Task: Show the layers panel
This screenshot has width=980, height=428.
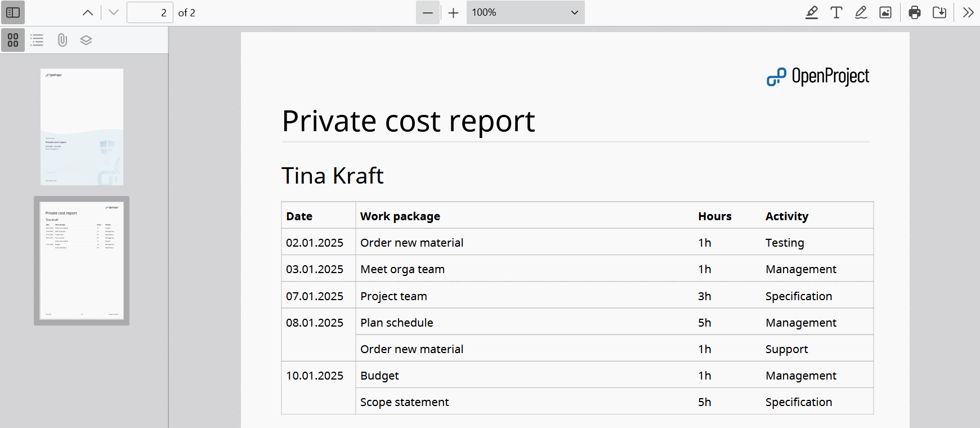Action: pyautogui.click(x=86, y=40)
